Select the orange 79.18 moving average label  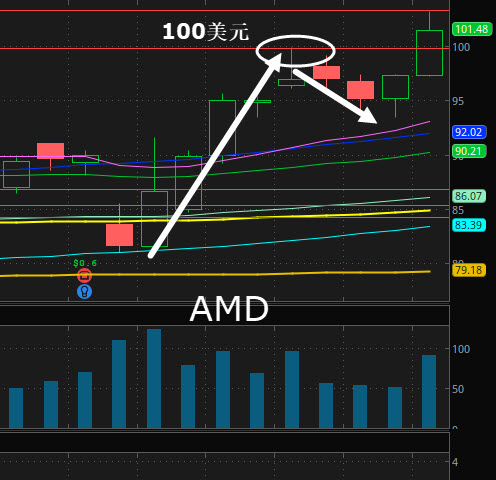pyautogui.click(x=469, y=270)
